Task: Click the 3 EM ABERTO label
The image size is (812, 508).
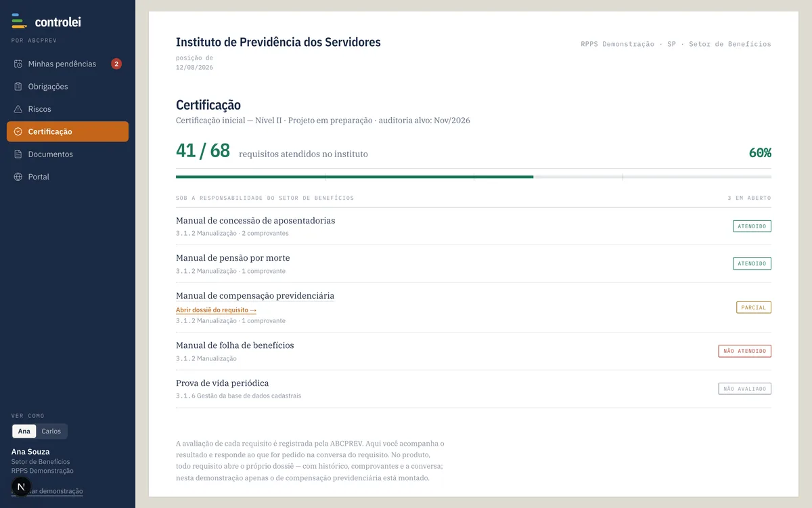Action: [749, 198]
